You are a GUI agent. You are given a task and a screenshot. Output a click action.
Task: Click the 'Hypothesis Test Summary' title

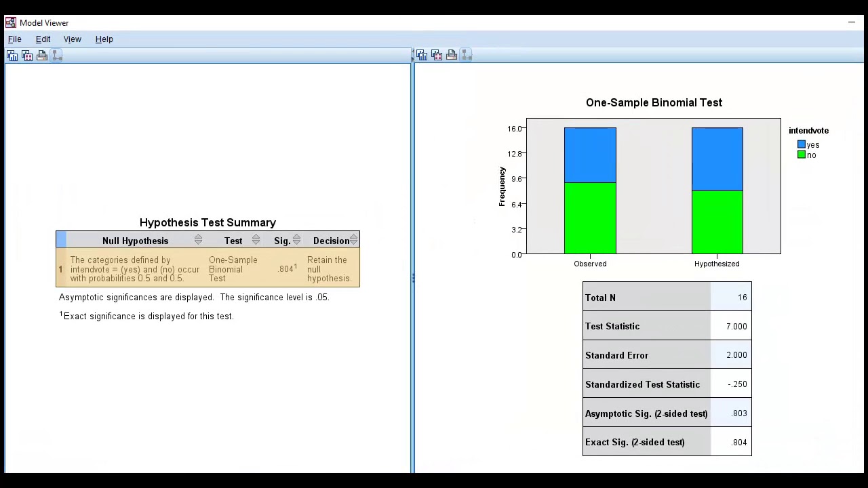(208, 222)
